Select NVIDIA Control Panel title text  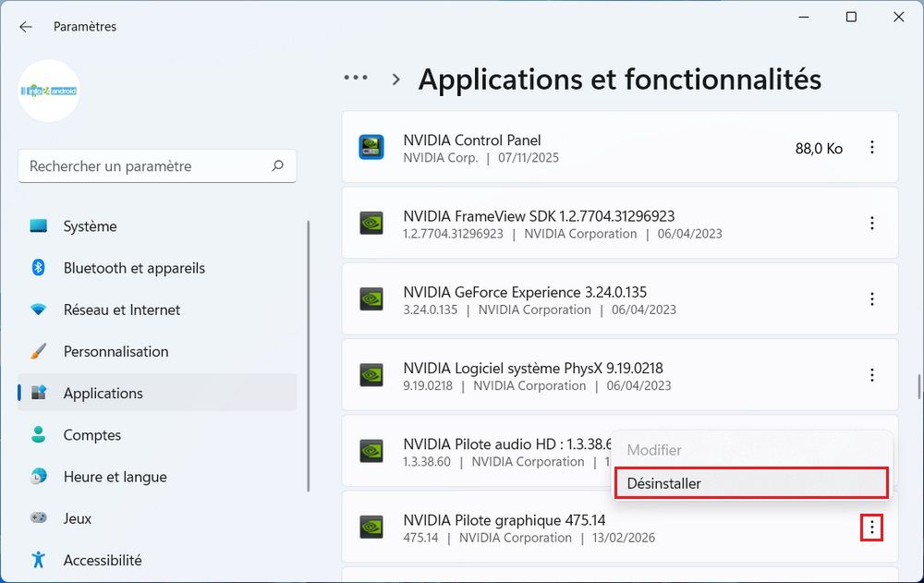pyautogui.click(x=472, y=140)
